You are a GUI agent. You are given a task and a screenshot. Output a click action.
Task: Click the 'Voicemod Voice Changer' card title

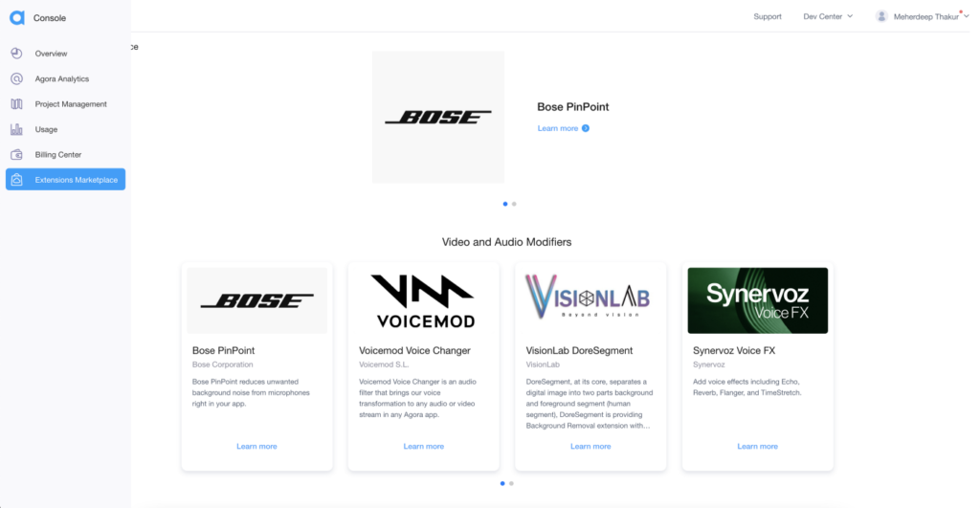[414, 350]
